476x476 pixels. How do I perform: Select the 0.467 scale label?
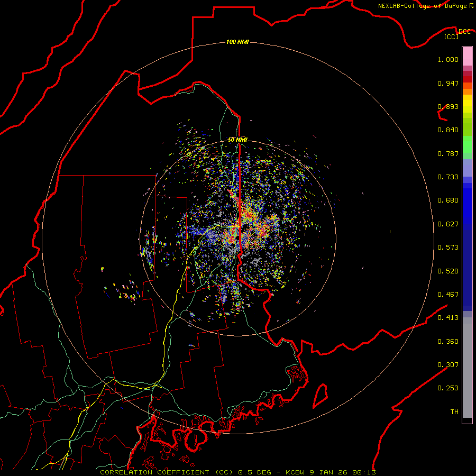[448, 295]
